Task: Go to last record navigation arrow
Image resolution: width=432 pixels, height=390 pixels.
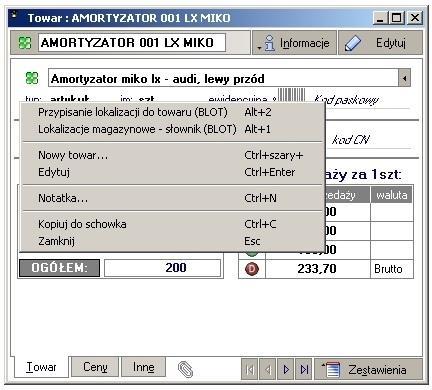Action: 304,369
